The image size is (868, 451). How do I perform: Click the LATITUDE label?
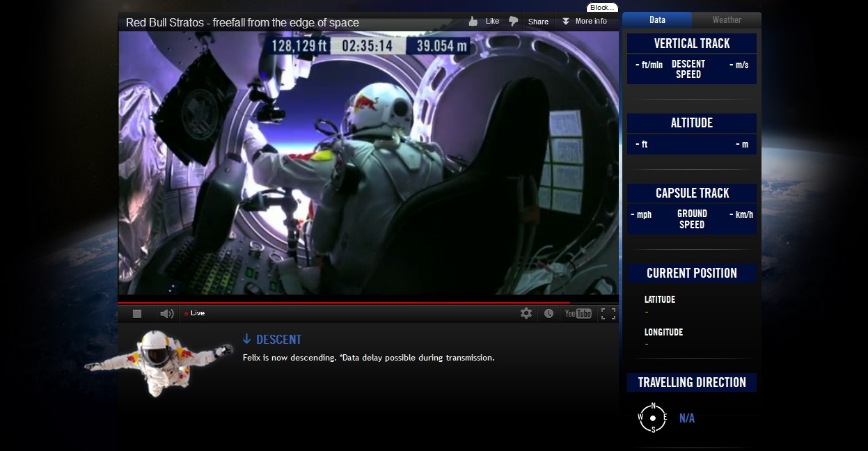tap(660, 299)
